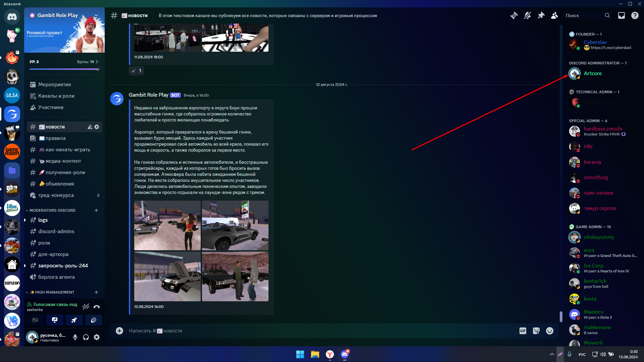The width and height of the screenshot is (644, 362).
Task: Open pinned messages
Action: (x=541, y=15)
